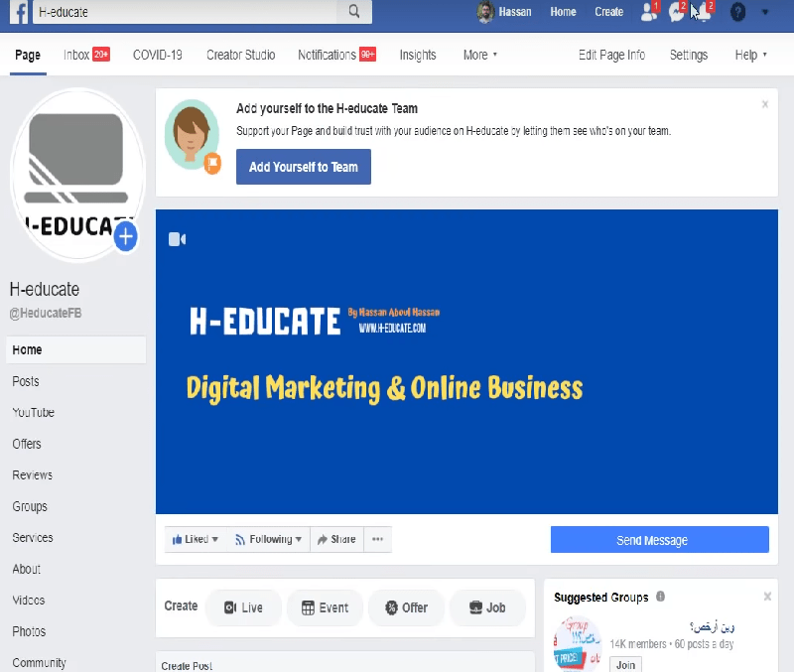Viewport: 794px width, 672px height.
Task: Click the plus icon on profile picture
Action: click(126, 236)
